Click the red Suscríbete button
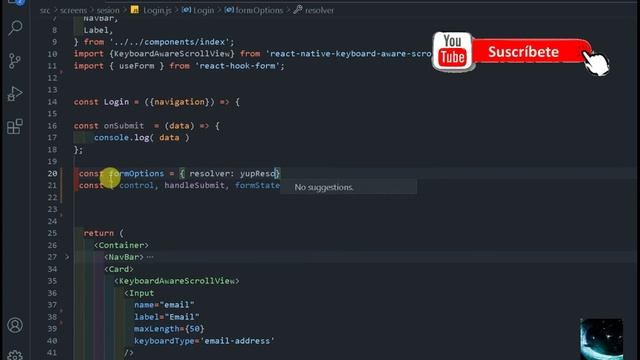Screen dimensions: 640x360 pyautogui.click(x=531, y=51)
